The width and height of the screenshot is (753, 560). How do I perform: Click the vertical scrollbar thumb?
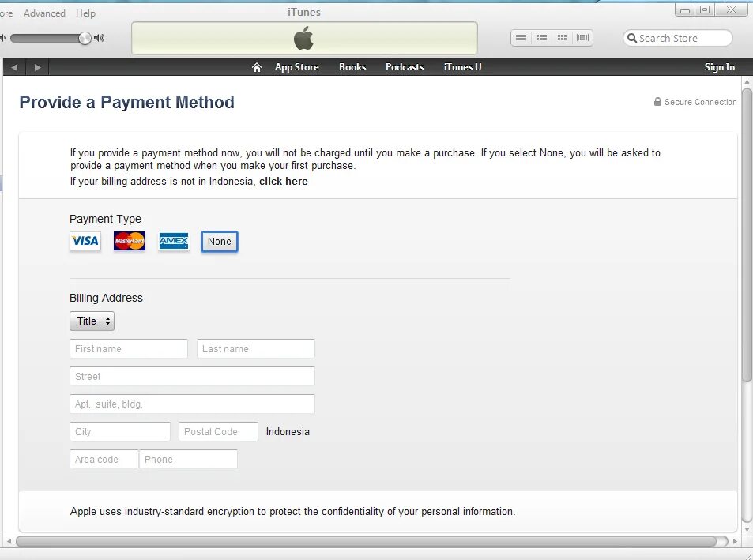747,235
